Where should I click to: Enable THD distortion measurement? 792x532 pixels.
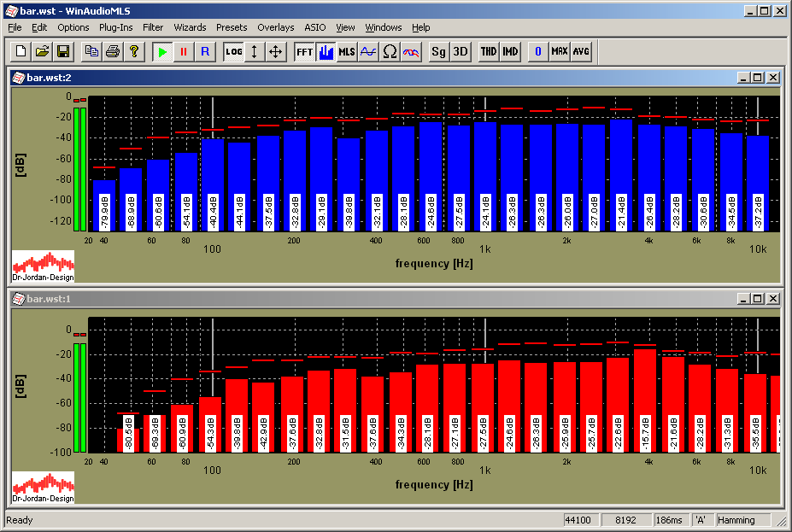[x=488, y=52]
